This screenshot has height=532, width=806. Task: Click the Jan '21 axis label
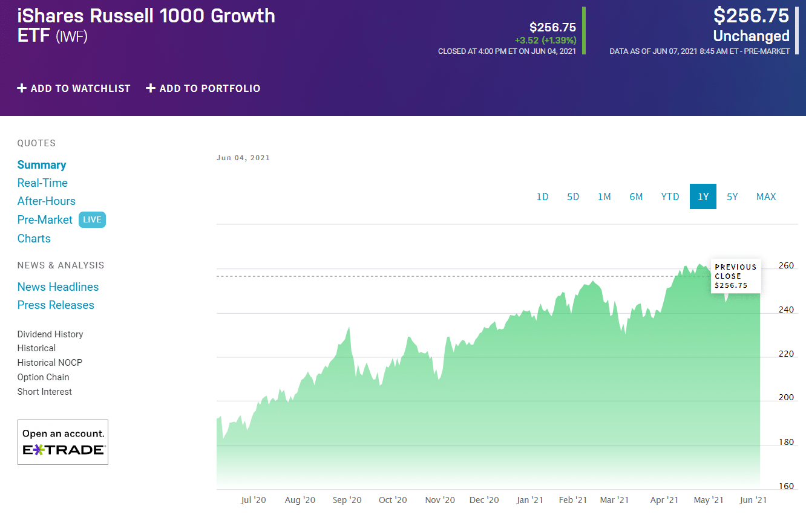(x=530, y=500)
